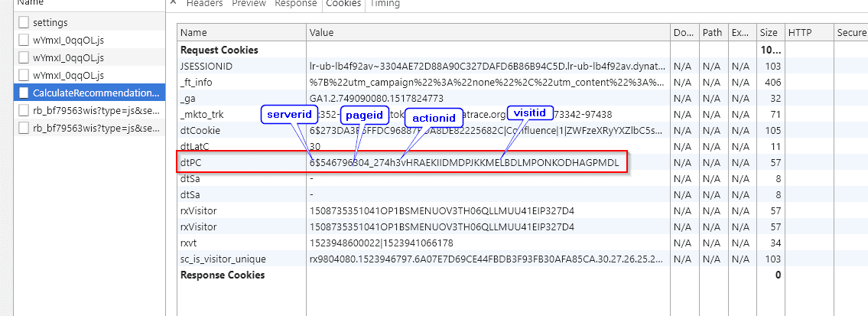
Task: Click the dtLatC value 30
Action: pos(315,147)
